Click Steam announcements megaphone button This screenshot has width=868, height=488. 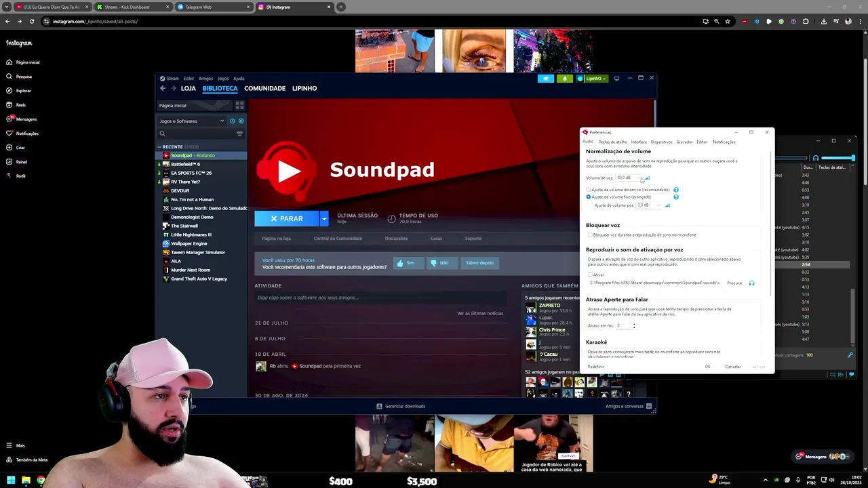coord(546,79)
